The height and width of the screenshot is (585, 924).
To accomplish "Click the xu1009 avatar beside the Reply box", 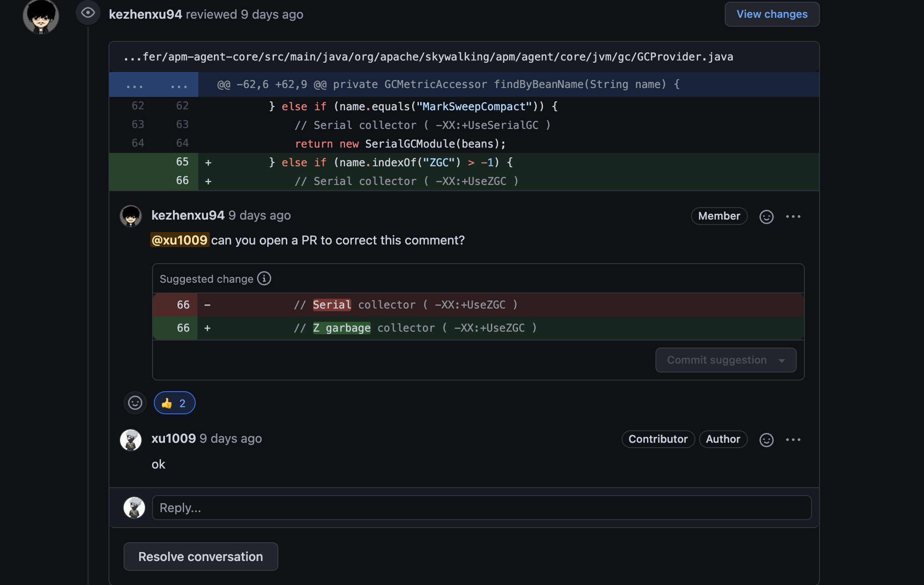I will (134, 508).
